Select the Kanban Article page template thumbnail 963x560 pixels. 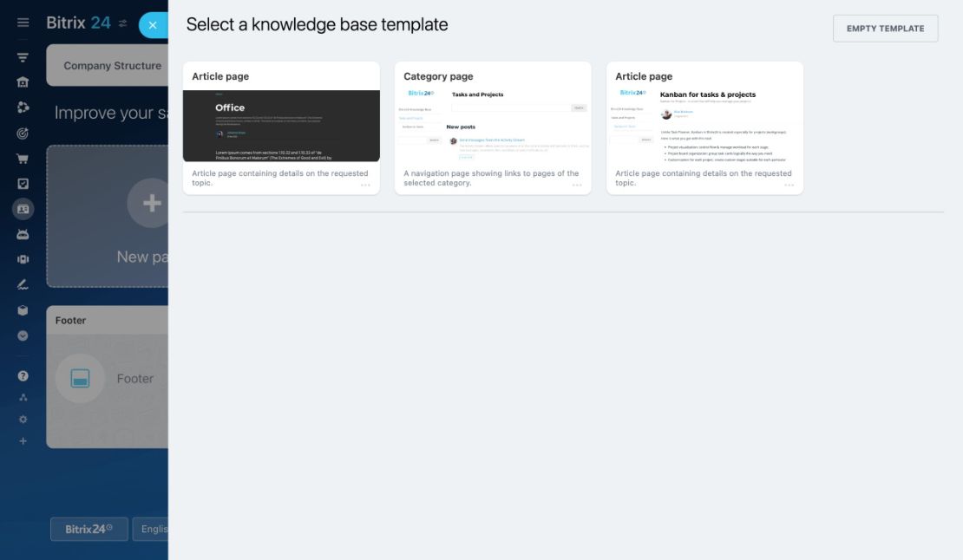[705, 126]
